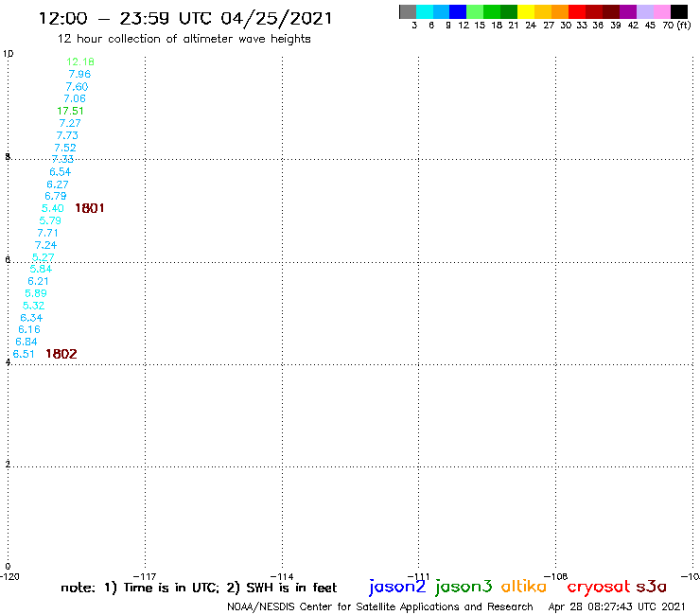Click the 7.24 wave height value
Screen dimensions: 700x615
[x=45, y=245]
